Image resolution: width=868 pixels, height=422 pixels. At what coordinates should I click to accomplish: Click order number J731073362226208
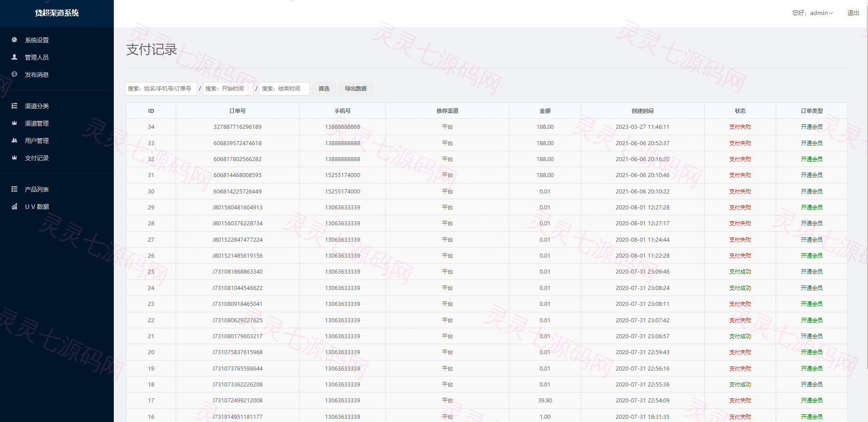click(x=238, y=385)
